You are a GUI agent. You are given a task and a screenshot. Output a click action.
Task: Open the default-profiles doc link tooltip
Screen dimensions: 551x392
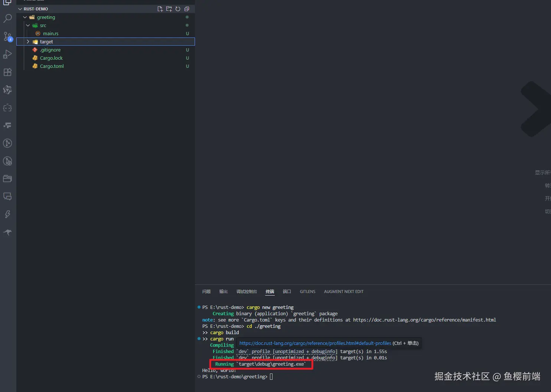click(x=315, y=343)
